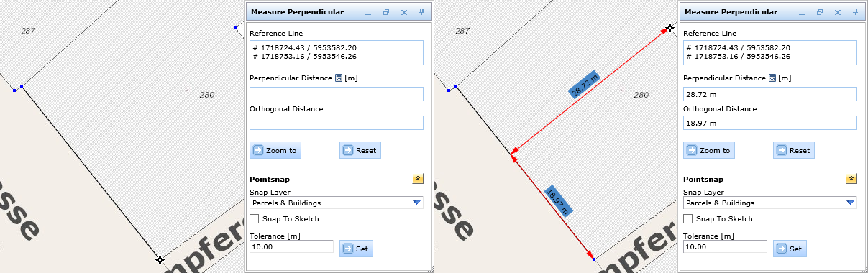The height and width of the screenshot is (273, 868).
Task: Collapse Pointsnap section in the panel showing 28.72 m
Action: (x=851, y=179)
